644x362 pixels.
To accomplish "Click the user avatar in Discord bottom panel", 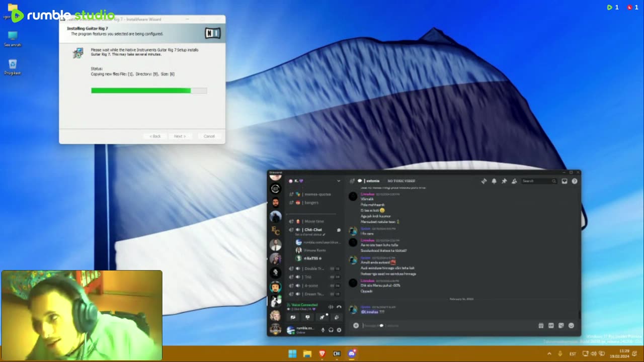I will pyautogui.click(x=290, y=330).
